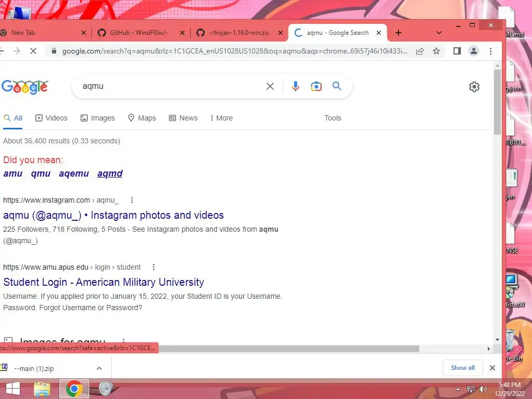Image resolution: width=532 pixels, height=399 pixels.
Task: Click the share page icon in address bar
Action: click(x=420, y=51)
